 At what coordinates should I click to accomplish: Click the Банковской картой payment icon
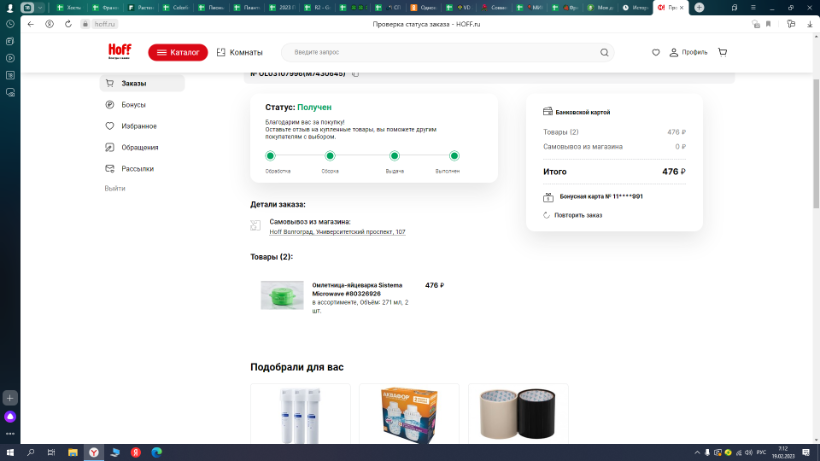pos(548,111)
